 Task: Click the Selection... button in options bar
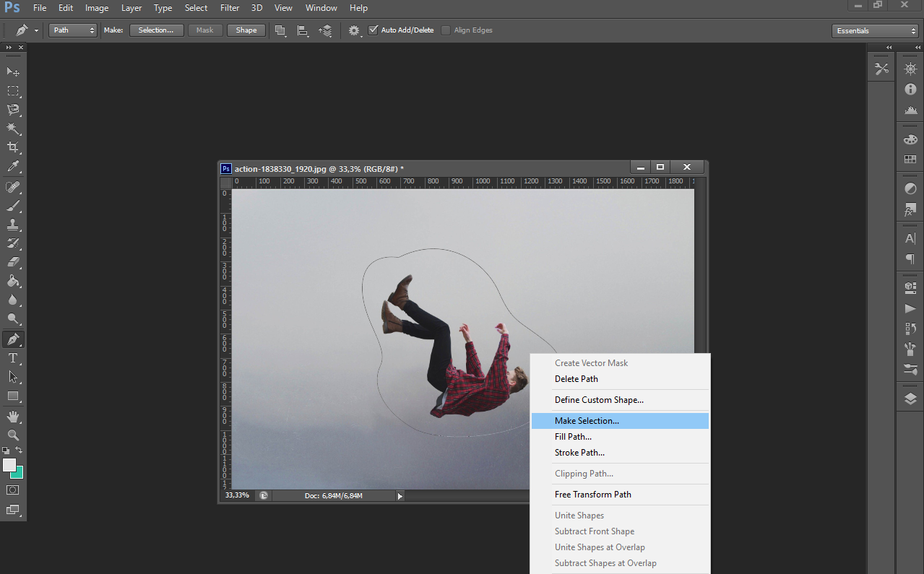click(156, 30)
